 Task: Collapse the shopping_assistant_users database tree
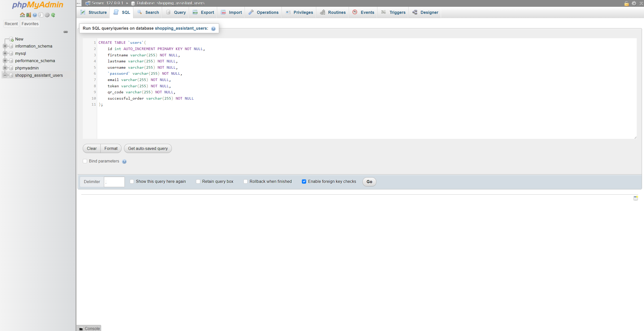pos(5,75)
